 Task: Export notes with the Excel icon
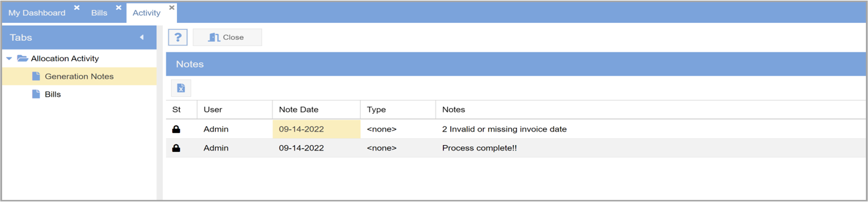tap(181, 88)
